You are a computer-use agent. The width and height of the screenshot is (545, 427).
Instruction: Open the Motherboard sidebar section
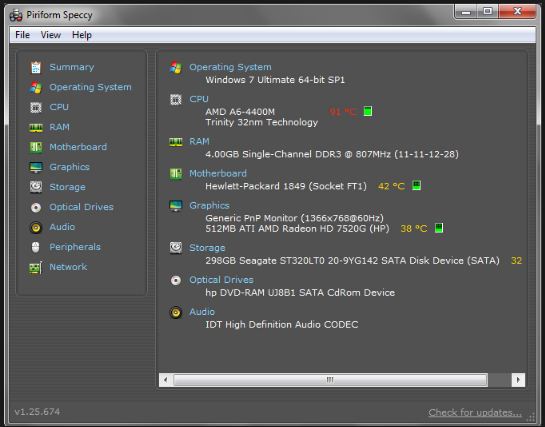point(78,147)
